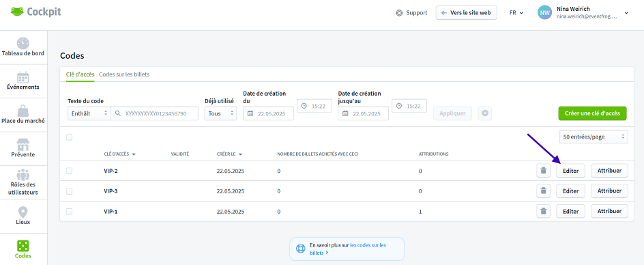Click trash icon for VIP-1 row

[x=543, y=212]
